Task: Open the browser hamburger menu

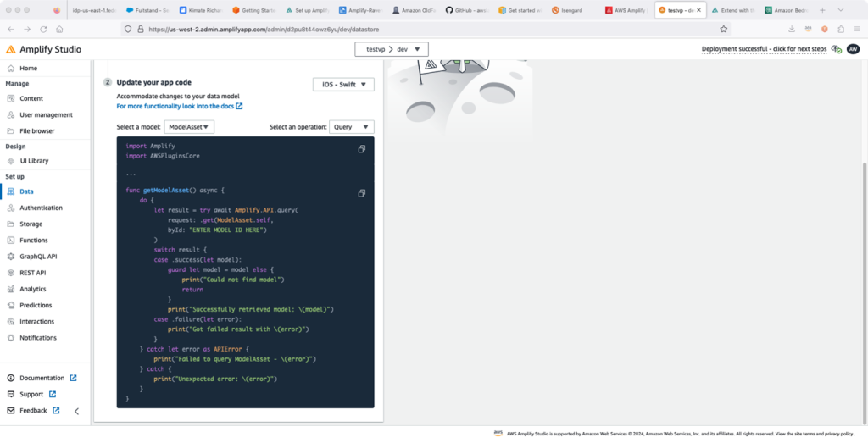Action: (x=857, y=30)
